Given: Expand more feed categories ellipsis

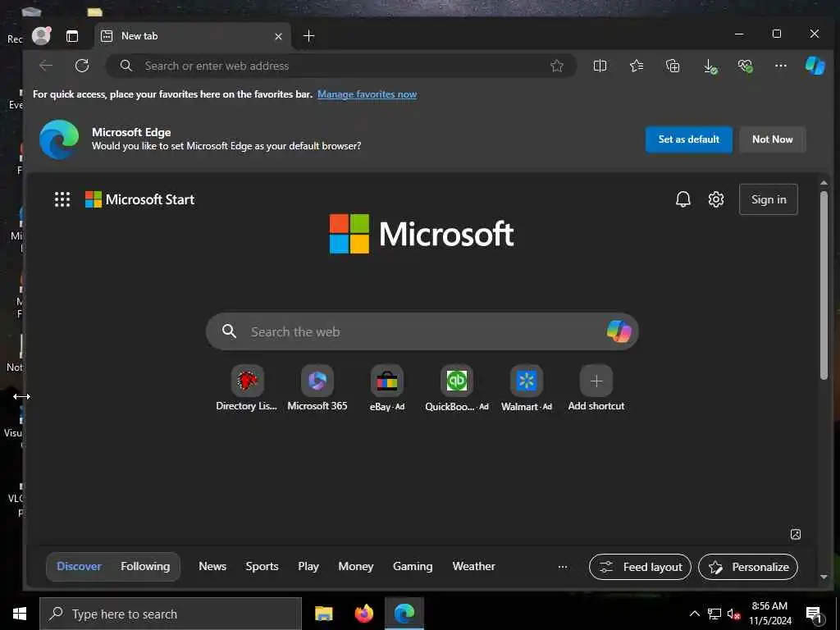Looking at the screenshot, I should pos(563,567).
